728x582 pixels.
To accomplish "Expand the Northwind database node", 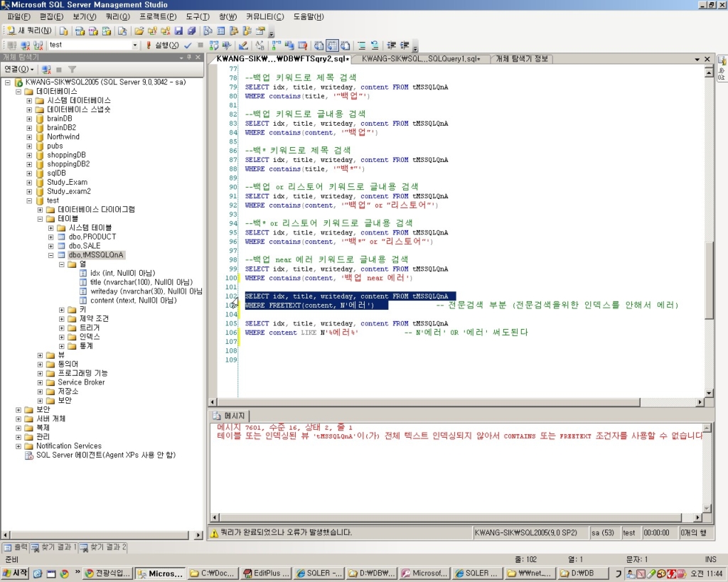I will tap(29, 136).
